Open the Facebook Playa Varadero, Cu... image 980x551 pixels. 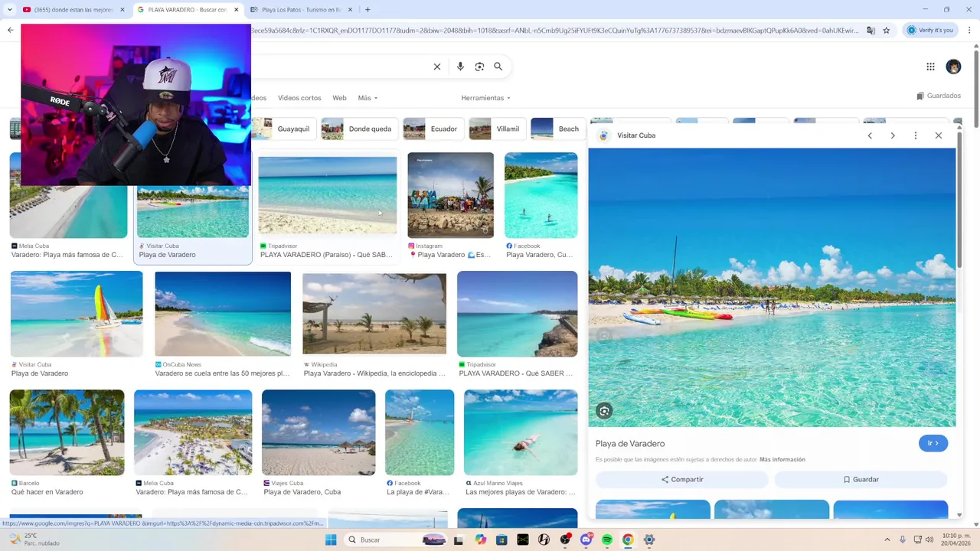(x=541, y=195)
